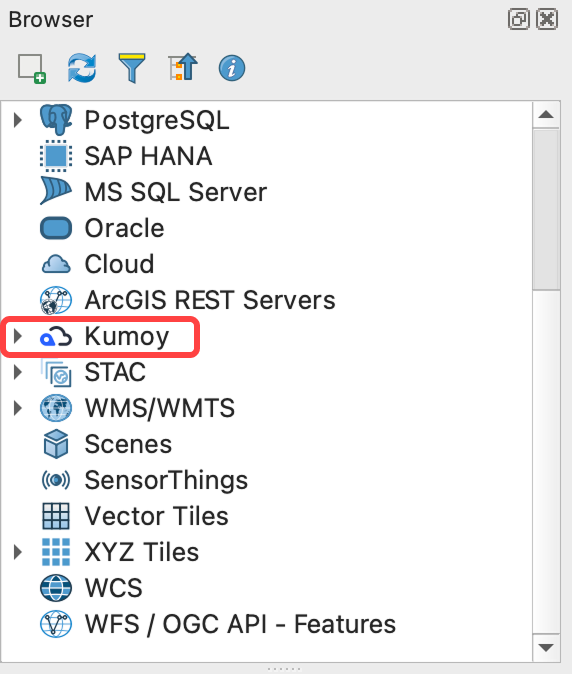Click the vertical scrollbar thumb
Viewport: 572px width, 674px height.
546,210
